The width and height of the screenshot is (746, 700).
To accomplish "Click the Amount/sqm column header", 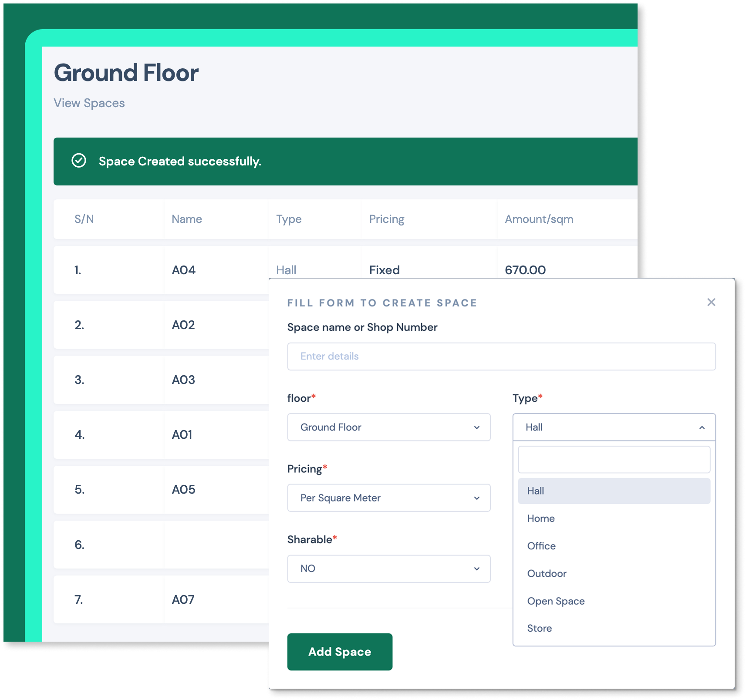I will (539, 219).
